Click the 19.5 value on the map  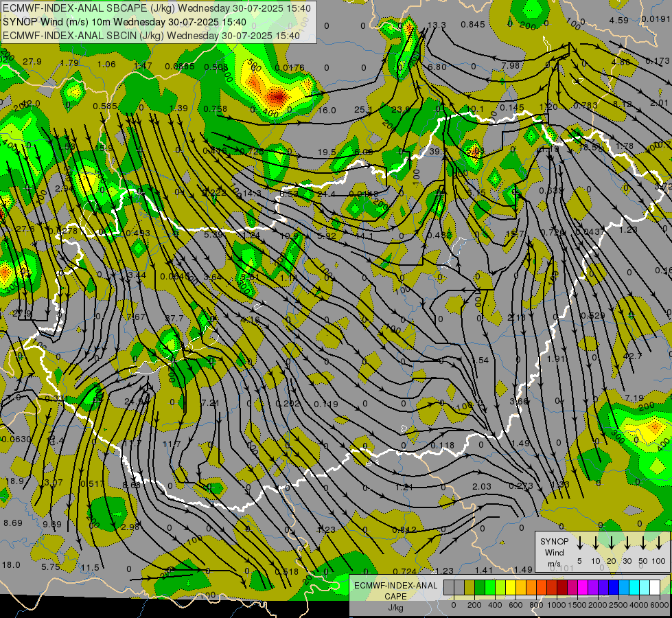point(327,152)
